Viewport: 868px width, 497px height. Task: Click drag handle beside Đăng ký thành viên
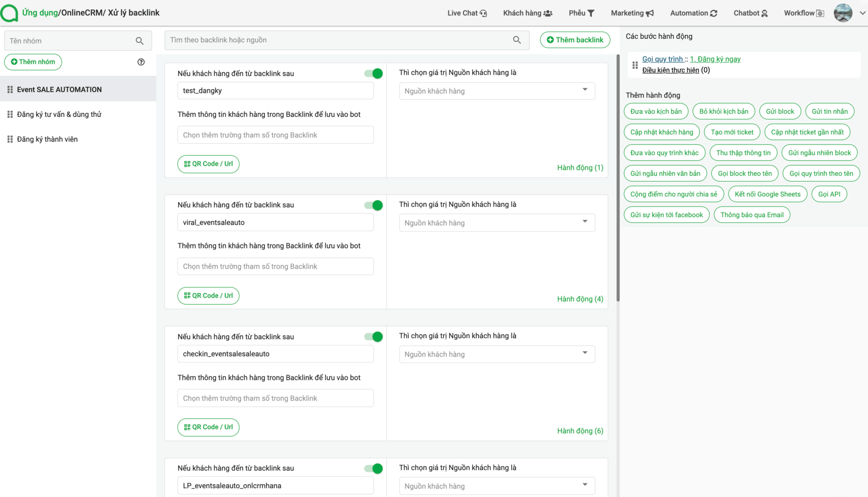tap(10, 139)
